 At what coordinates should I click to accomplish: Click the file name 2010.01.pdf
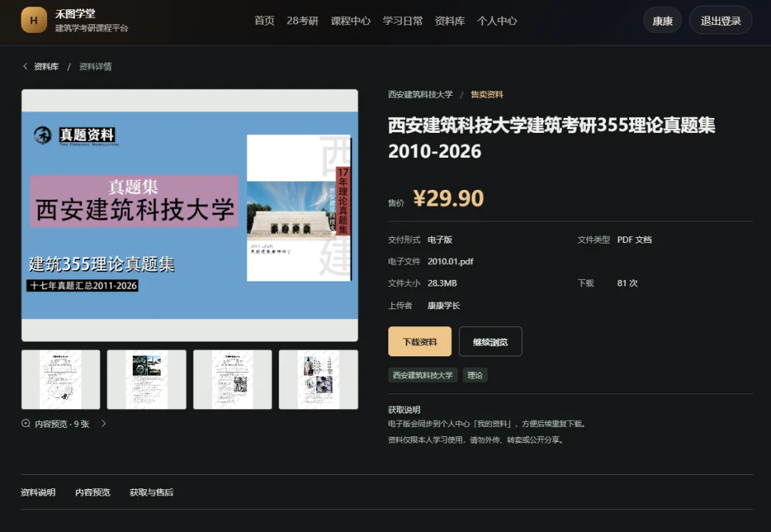click(x=450, y=261)
